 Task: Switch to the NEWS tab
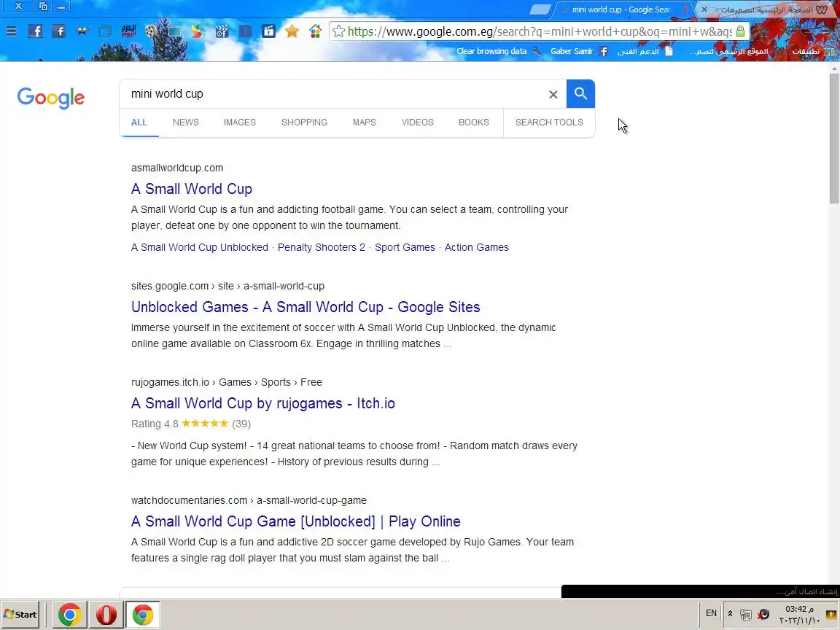[185, 122]
